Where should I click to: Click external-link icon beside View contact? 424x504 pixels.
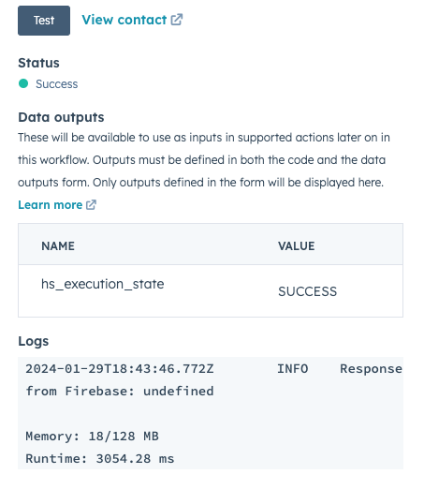(x=176, y=20)
